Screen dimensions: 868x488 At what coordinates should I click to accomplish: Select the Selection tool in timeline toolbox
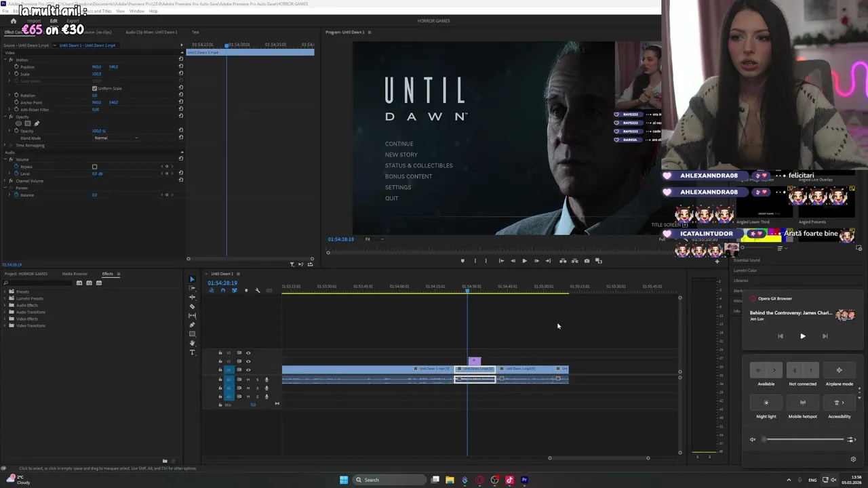(x=192, y=279)
